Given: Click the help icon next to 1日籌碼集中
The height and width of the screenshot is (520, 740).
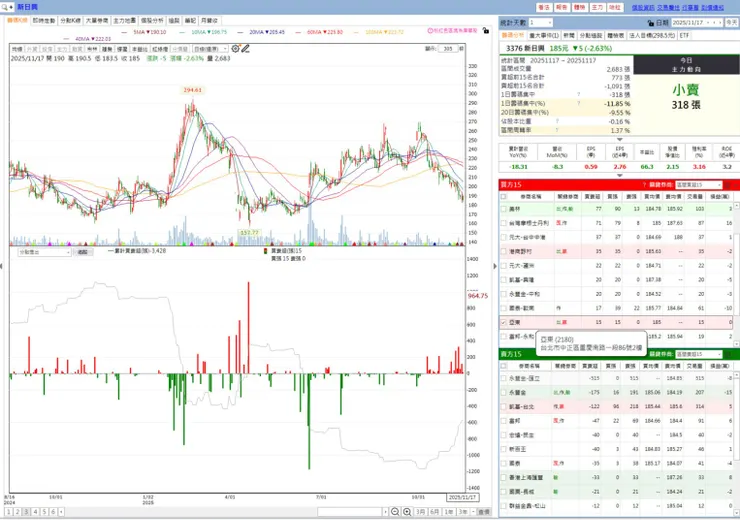Looking at the screenshot, I should point(579,94).
